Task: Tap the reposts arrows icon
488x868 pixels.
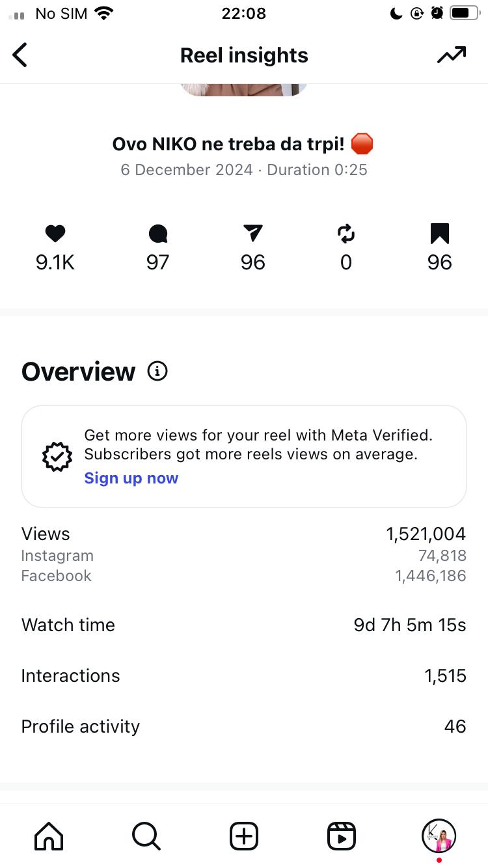Action: tap(346, 234)
